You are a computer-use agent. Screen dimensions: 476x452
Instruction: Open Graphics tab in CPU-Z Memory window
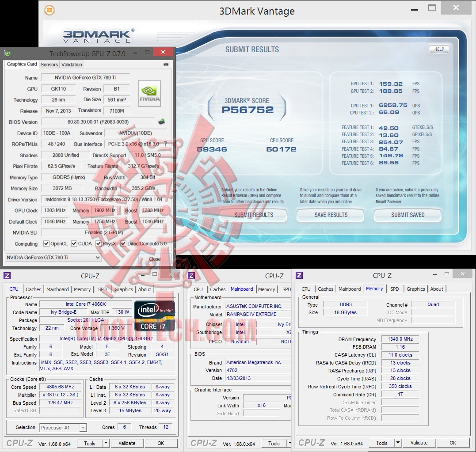pyautogui.click(x=416, y=289)
